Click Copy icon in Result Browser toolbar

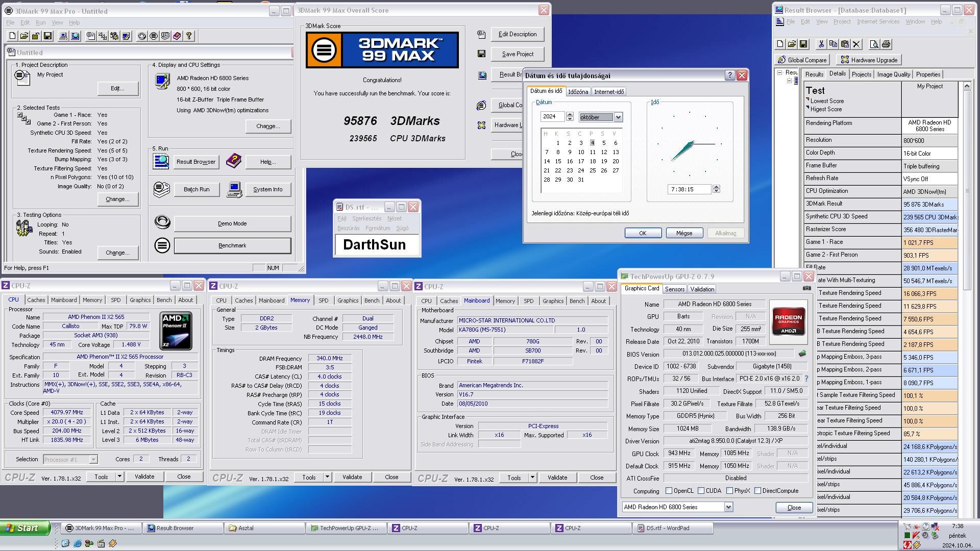pos(833,44)
